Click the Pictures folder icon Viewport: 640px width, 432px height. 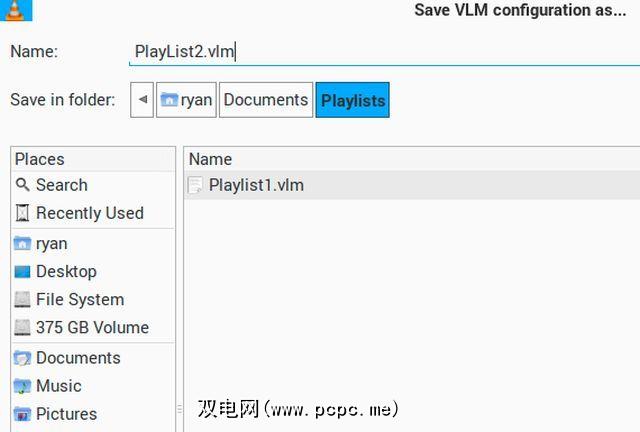pyautogui.click(x=23, y=414)
